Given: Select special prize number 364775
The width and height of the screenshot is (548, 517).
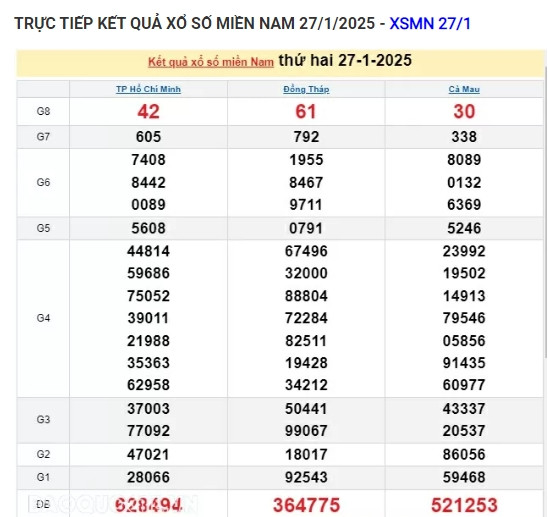Looking at the screenshot, I should pyautogui.click(x=306, y=505).
